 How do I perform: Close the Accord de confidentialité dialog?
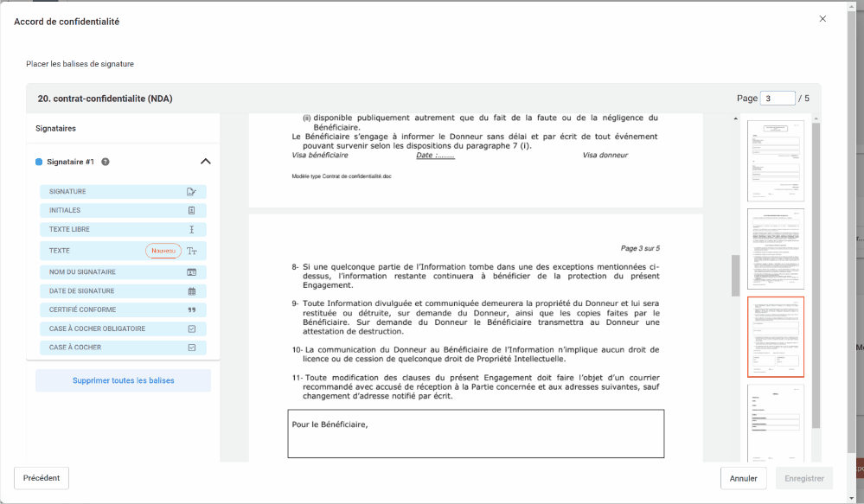click(822, 19)
